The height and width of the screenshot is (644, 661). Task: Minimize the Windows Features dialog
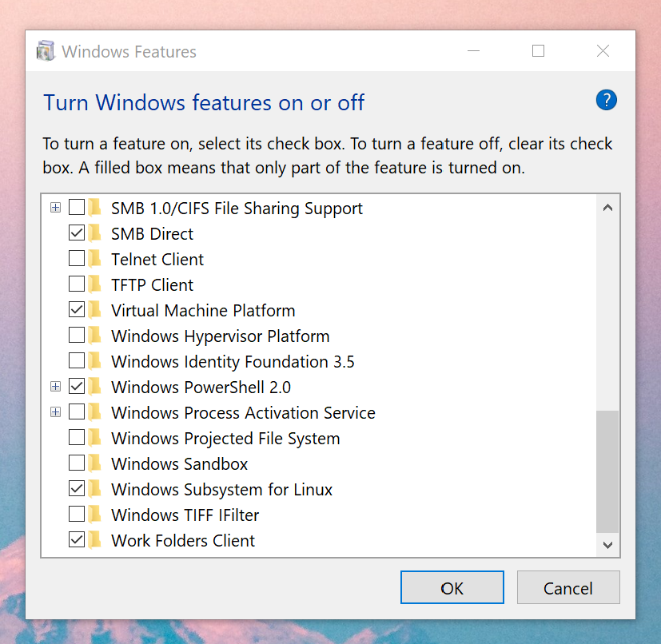[x=473, y=51]
